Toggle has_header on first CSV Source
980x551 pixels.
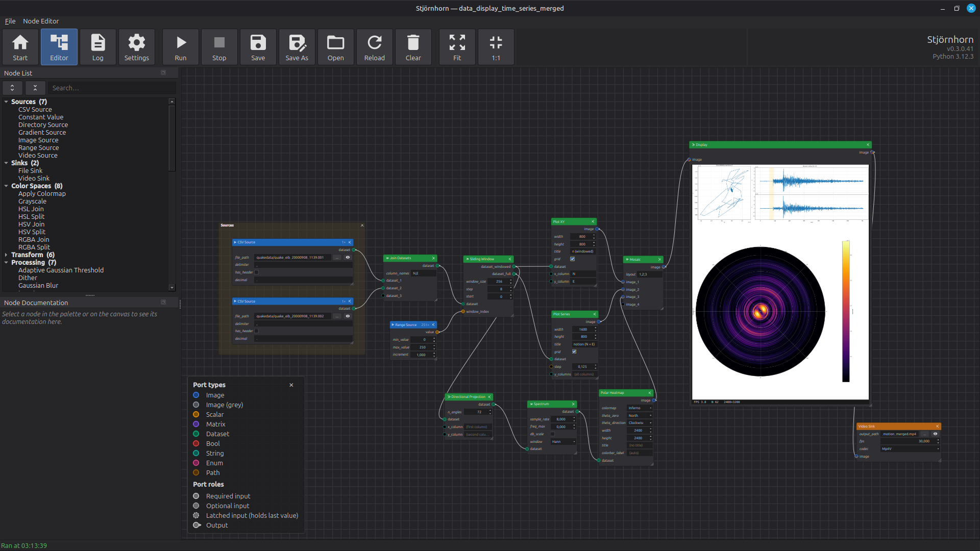pos(257,272)
